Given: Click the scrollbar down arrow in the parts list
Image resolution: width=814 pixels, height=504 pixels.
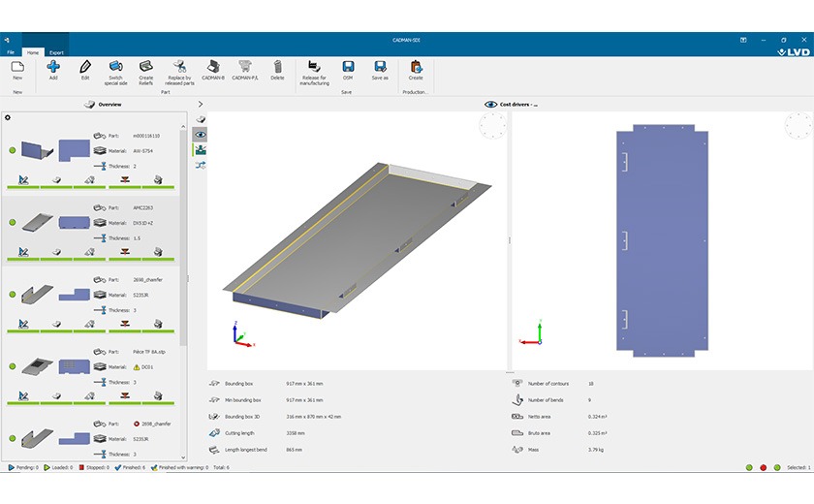Looking at the screenshot, I should pos(183,457).
